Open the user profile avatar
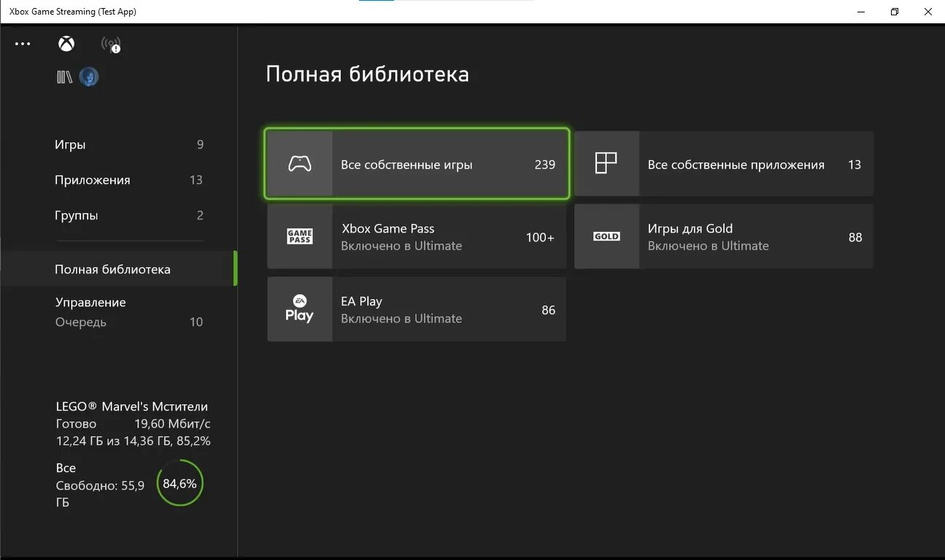 tap(88, 77)
